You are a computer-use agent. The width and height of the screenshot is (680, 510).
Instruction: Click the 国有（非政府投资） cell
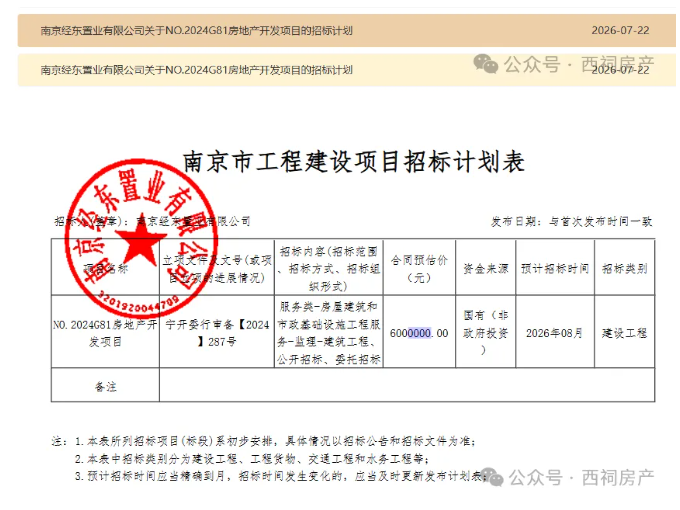coord(486,333)
